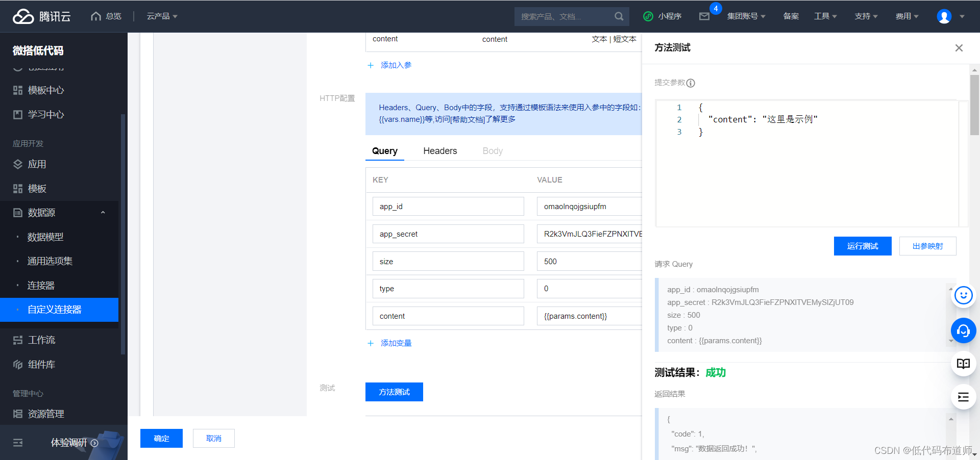The height and width of the screenshot is (460, 980).
Task: Expand the 工具 dropdown
Action: click(825, 16)
